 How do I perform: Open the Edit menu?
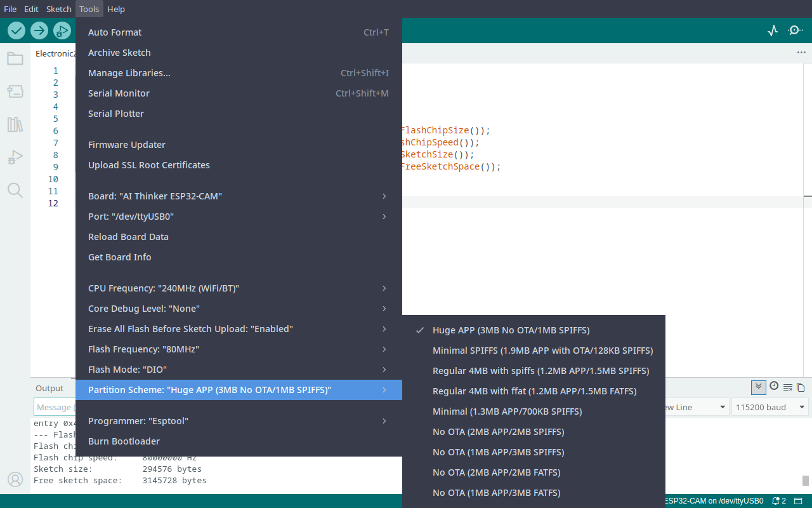point(31,9)
